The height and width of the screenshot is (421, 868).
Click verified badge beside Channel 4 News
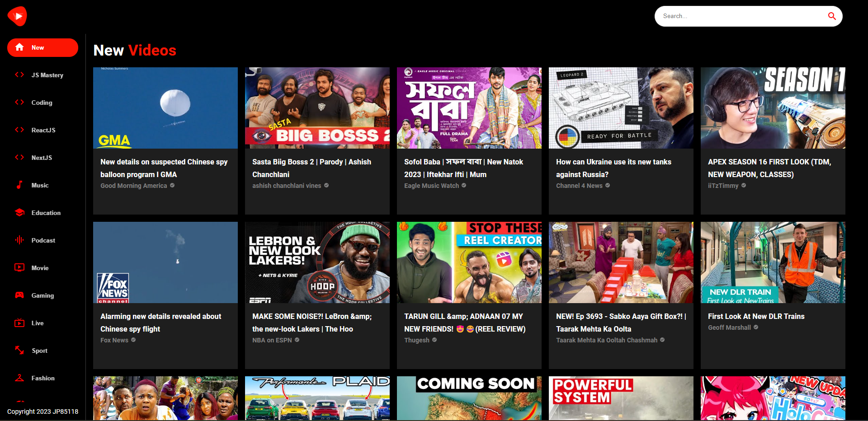point(608,186)
